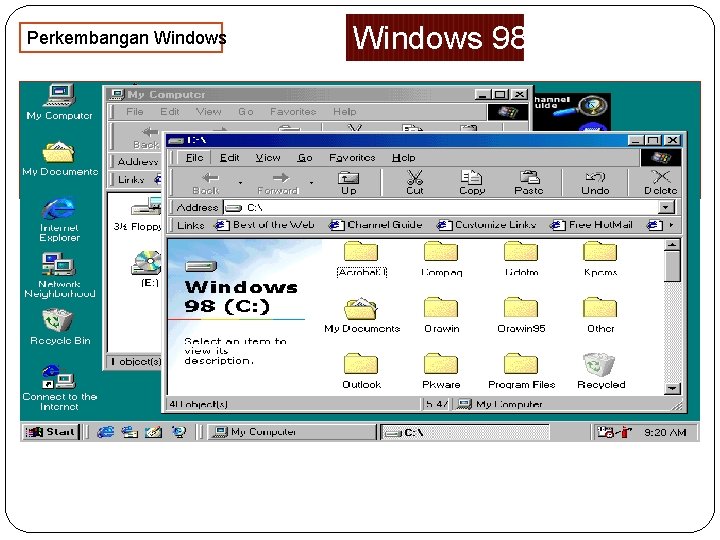Open View menu in C:\ window
Viewport: 720px width, 540px height.
(268, 158)
